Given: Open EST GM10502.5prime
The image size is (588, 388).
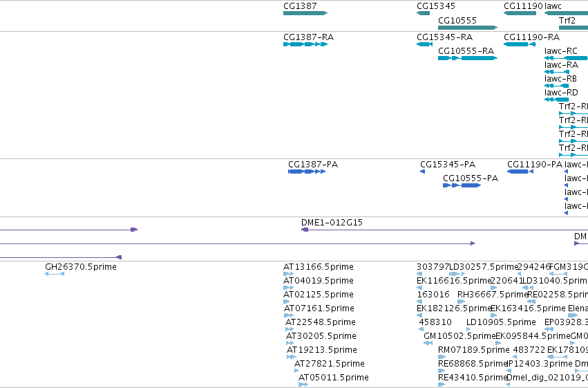Looking at the screenshot, I should tap(459, 336).
